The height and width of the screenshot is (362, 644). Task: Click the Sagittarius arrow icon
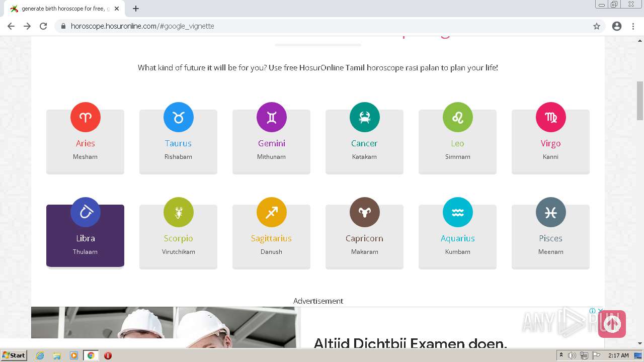coord(272,212)
